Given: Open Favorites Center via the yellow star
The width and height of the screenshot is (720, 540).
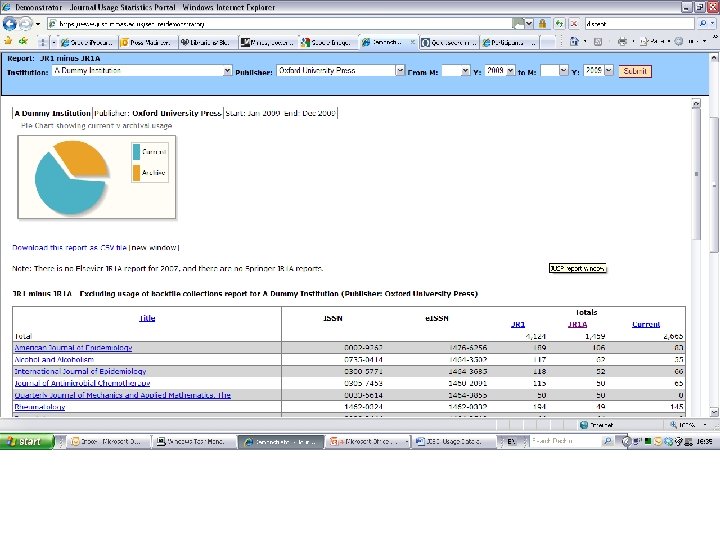Looking at the screenshot, I should tap(8, 42).
